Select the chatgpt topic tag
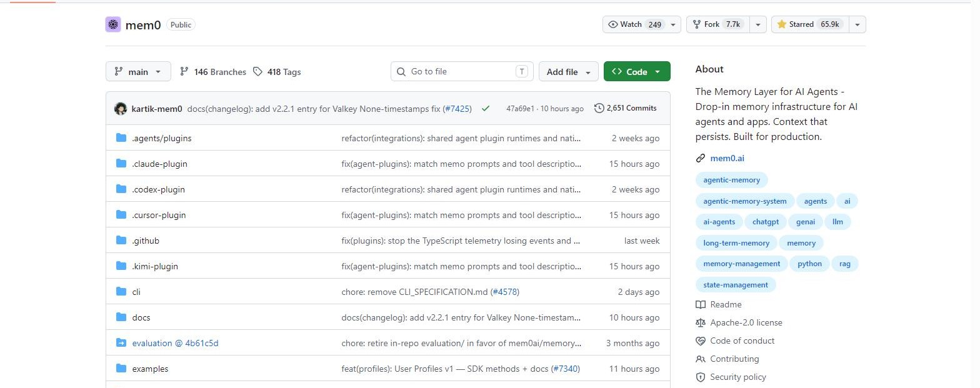 coord(766,222)
